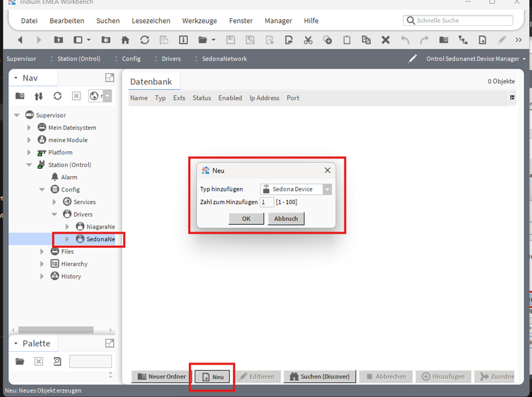Click the Palette open folder icon

tap(20, 361)
